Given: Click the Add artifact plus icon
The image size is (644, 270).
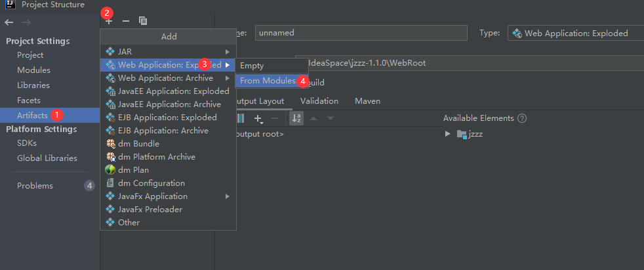Looking at the screenshot, I should [x=109, y=21].
